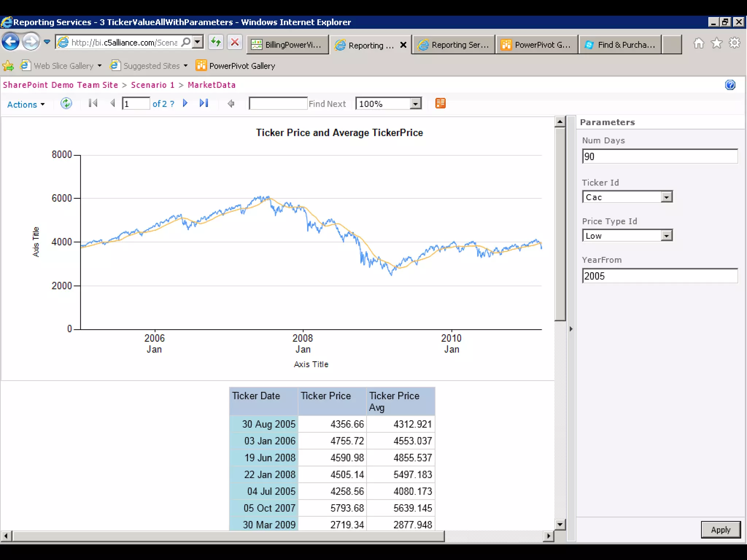The height and width of the screenshot is (560, 747).
Task: Go to first page of report
Action: (x=93, y=104)
